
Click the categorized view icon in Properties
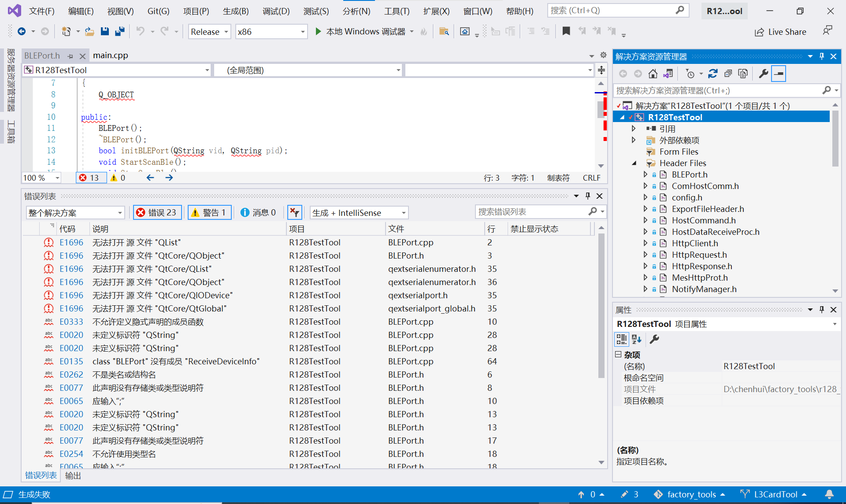pyautogui.click(x=621, y=339)
